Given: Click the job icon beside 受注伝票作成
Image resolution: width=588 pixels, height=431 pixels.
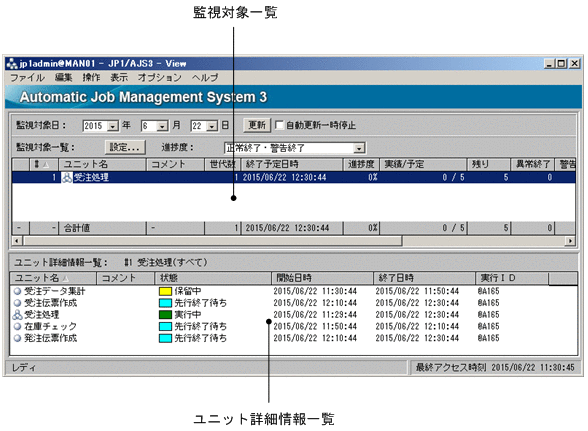Looking at the screenshot, I should pyautogui.click(x=17, y=303).
